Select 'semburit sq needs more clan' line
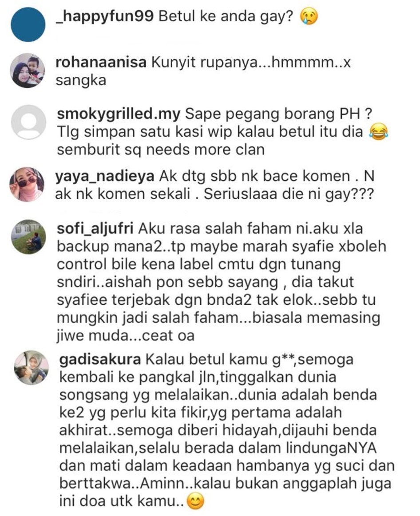Image resolution: width=420 pixels, height=516 pixels. coord(161,150)
